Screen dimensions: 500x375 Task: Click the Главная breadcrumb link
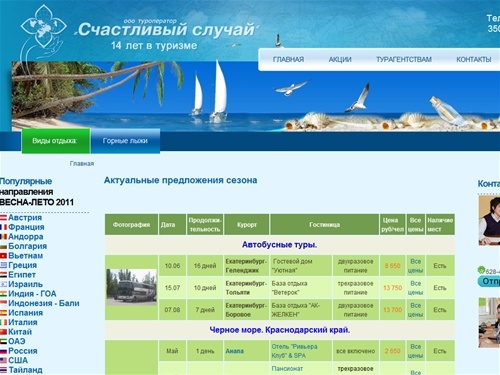point(82,164)
